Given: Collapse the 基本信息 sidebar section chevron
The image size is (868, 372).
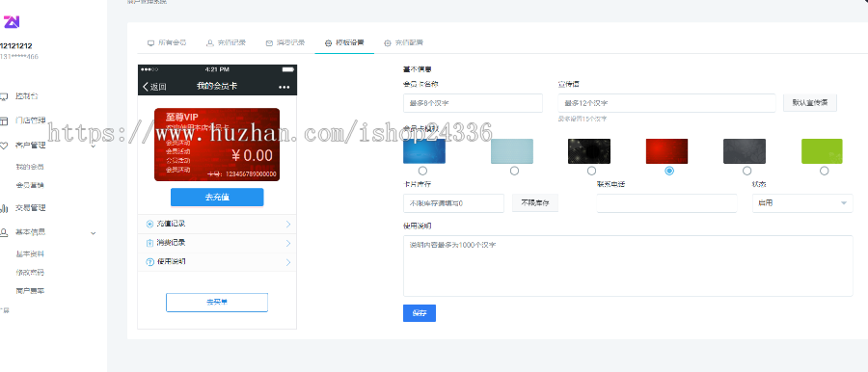Looking at the screenshot, I should [x=93, y=233].
